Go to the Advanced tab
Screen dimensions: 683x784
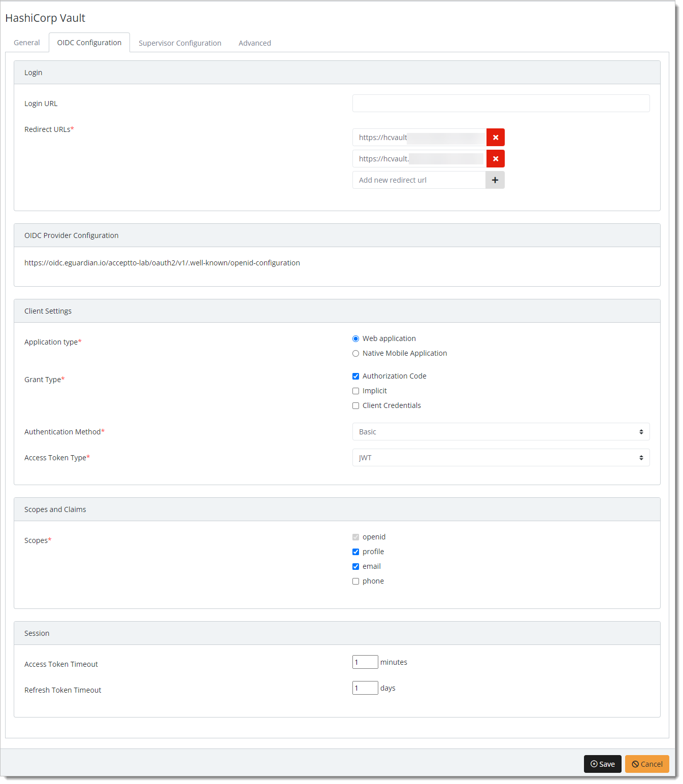coord(255,43)
